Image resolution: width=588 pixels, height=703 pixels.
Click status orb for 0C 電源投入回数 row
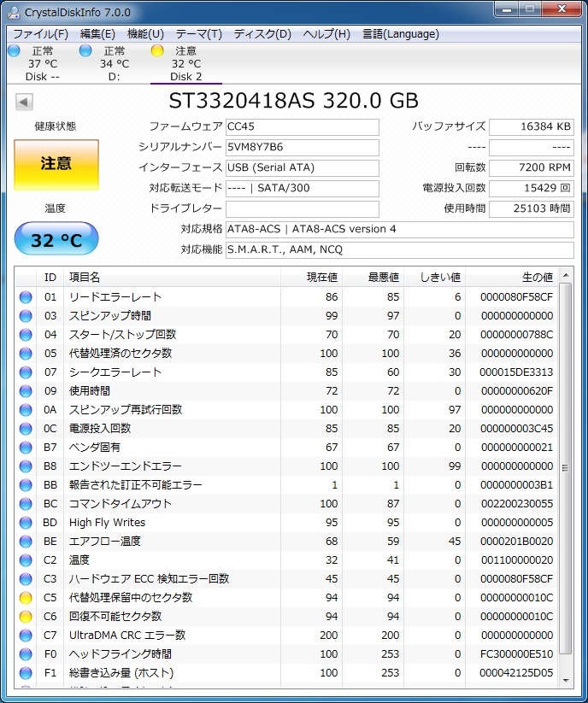26,429
